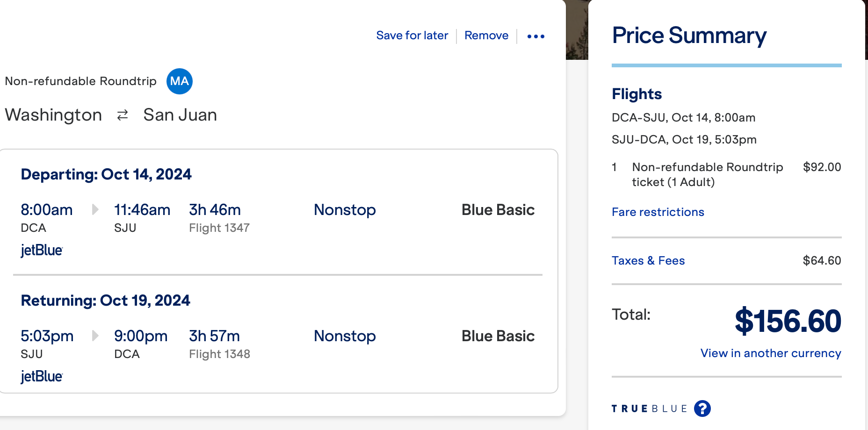Open the Fare restrictions link
The image size is (868, 430).
(658, 212)
